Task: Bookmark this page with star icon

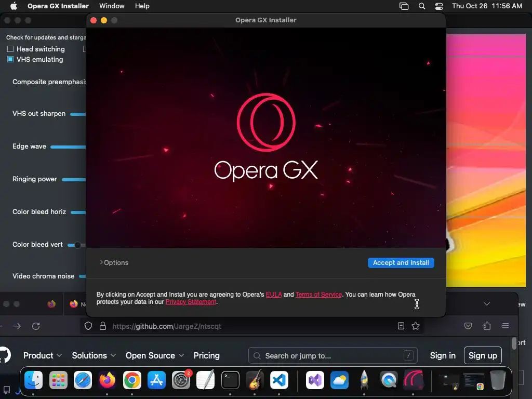Action: pos(416,326)
